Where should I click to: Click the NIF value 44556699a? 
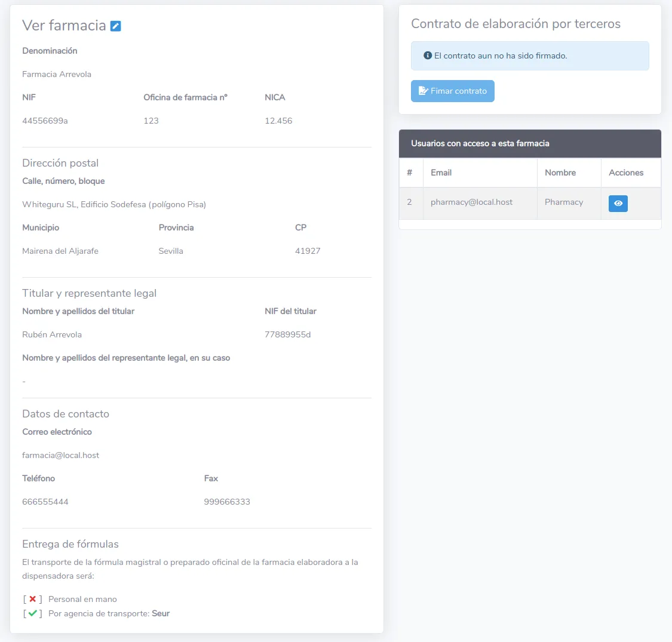45,121
